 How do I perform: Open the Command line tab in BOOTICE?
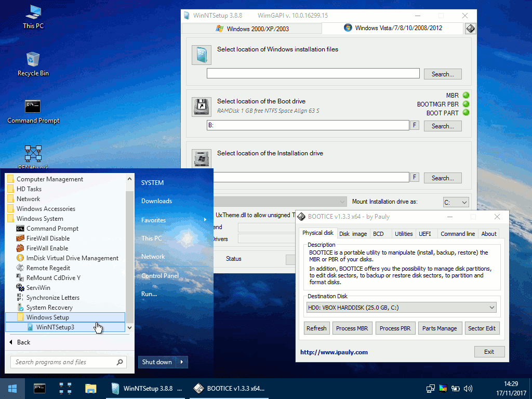point(458,234)
